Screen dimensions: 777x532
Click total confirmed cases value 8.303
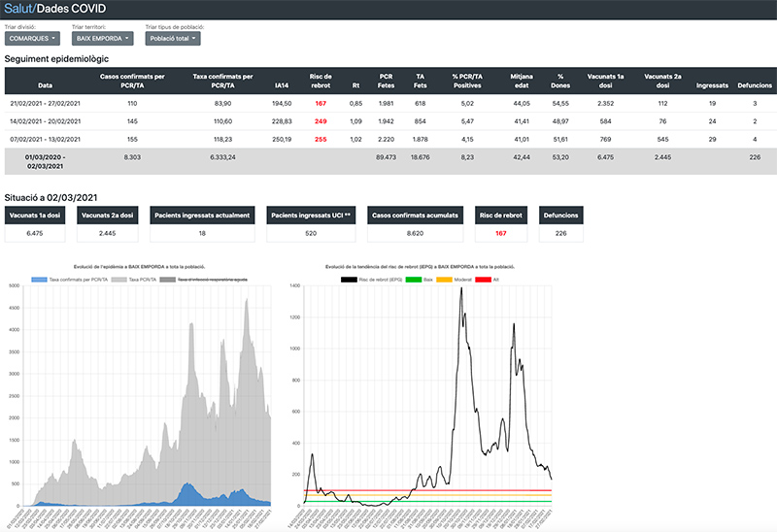[x=132, y=157]
